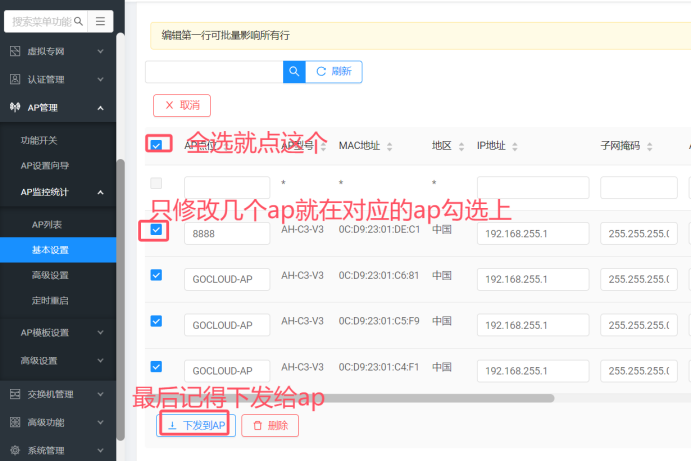Open the AP列表 menu item
Image resolution: width=692 pixels, height=461 pixels.
46,225
